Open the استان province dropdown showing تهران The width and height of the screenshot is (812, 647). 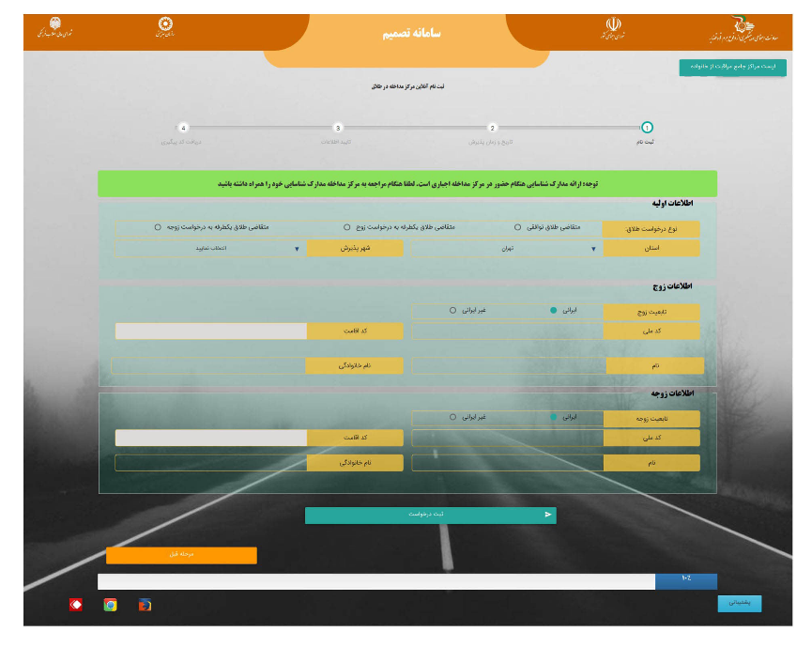tap(507, 249)
